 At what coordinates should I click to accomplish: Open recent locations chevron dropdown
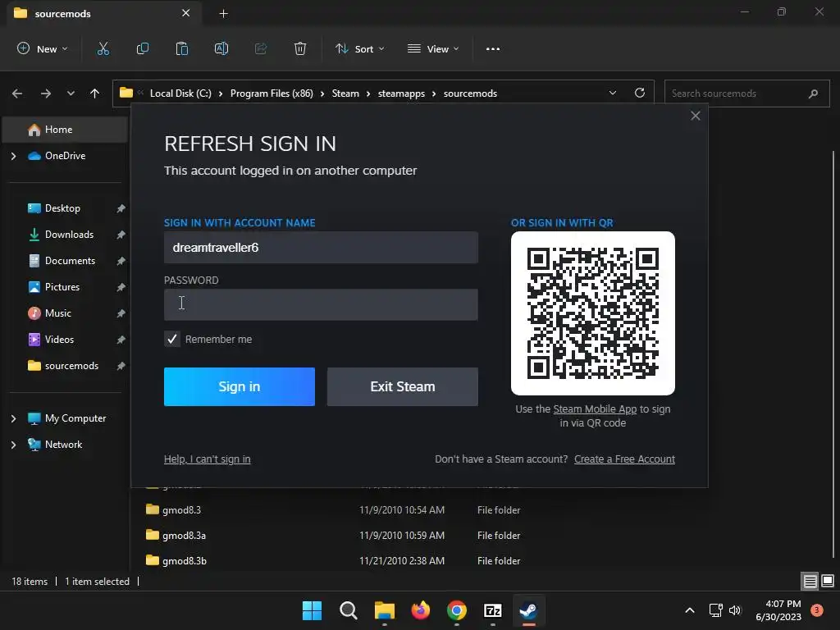click(x=71, y=94)
